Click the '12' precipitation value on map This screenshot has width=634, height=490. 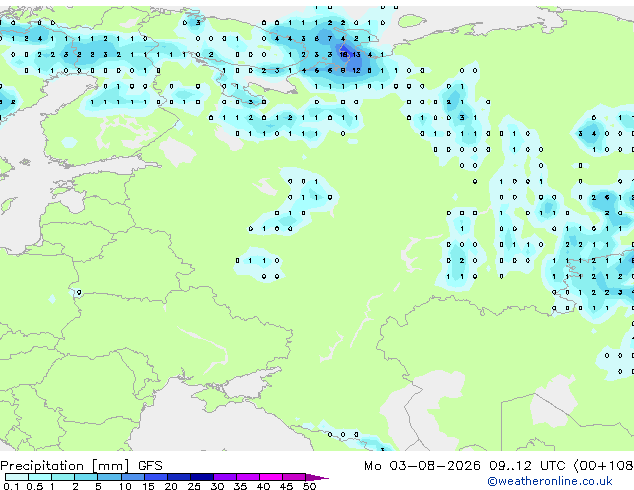(356, 70)
